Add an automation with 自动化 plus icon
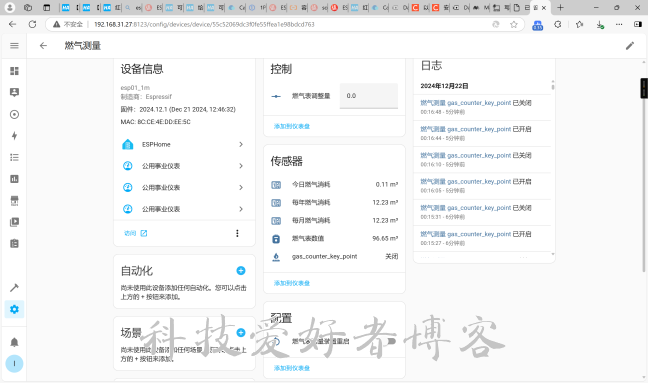The height and width of the screenshot is (383, 648). click(241, 271)
